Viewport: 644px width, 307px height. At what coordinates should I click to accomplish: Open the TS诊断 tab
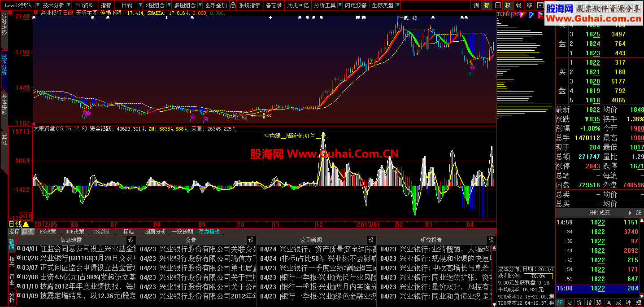(x=101, y=232)
